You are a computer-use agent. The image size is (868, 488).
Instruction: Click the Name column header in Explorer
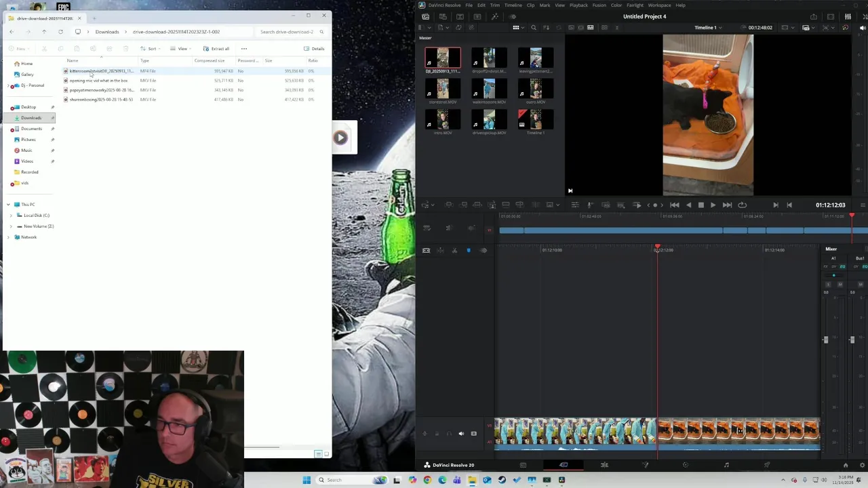[x=73, y=61]
